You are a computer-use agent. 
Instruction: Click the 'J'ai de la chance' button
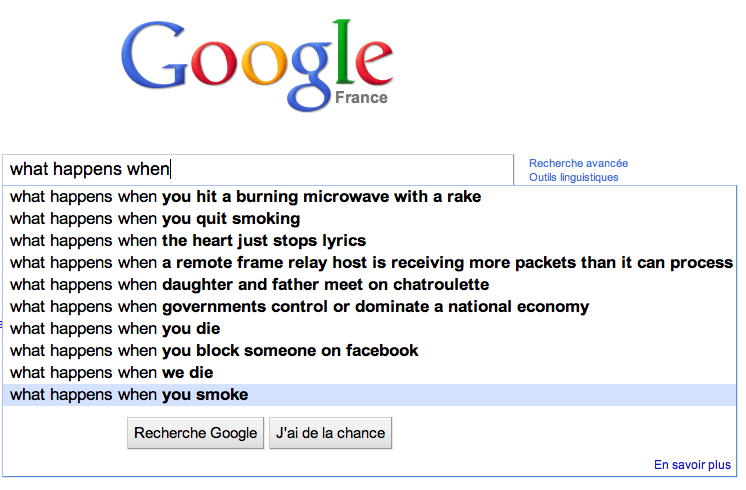click(331, 433)
